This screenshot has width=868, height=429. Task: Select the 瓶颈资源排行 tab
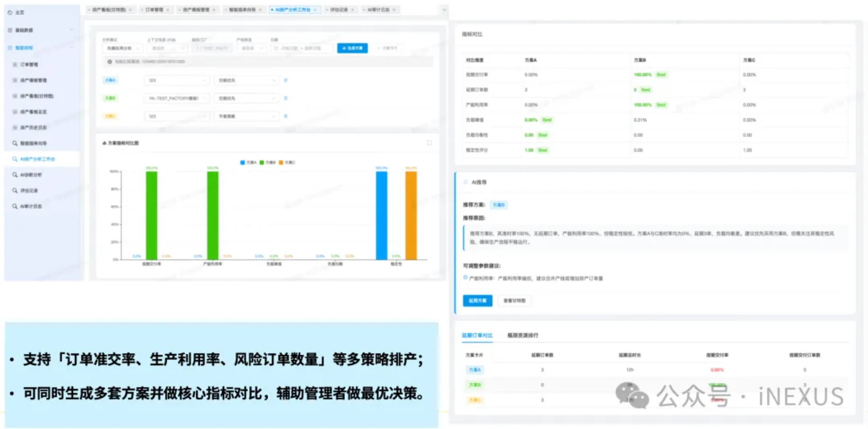click(x=523, y=335)
